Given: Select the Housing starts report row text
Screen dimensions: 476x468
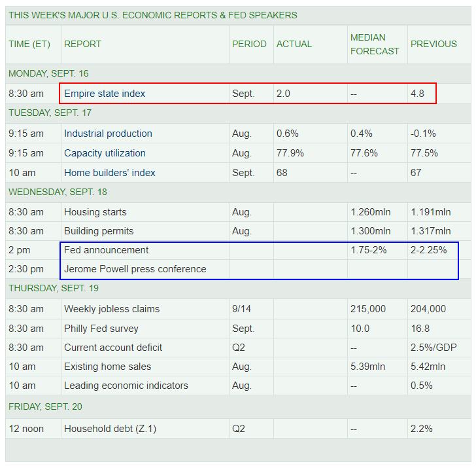Looking at the screenshot, I should tap(95, 212).
